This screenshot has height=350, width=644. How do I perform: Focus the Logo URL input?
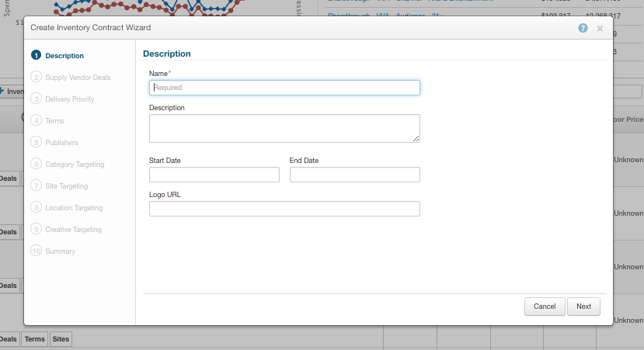pyautogui.click(x=284, y=209)
